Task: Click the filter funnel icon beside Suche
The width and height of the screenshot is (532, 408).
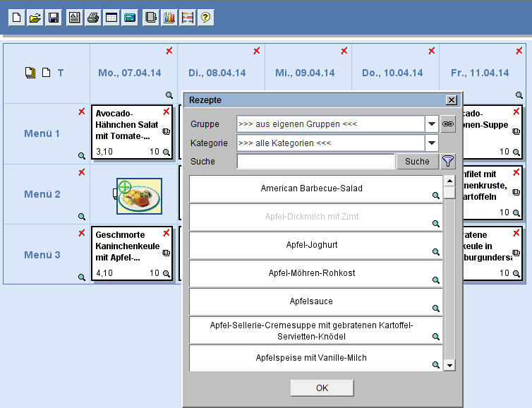Action: 448,162
